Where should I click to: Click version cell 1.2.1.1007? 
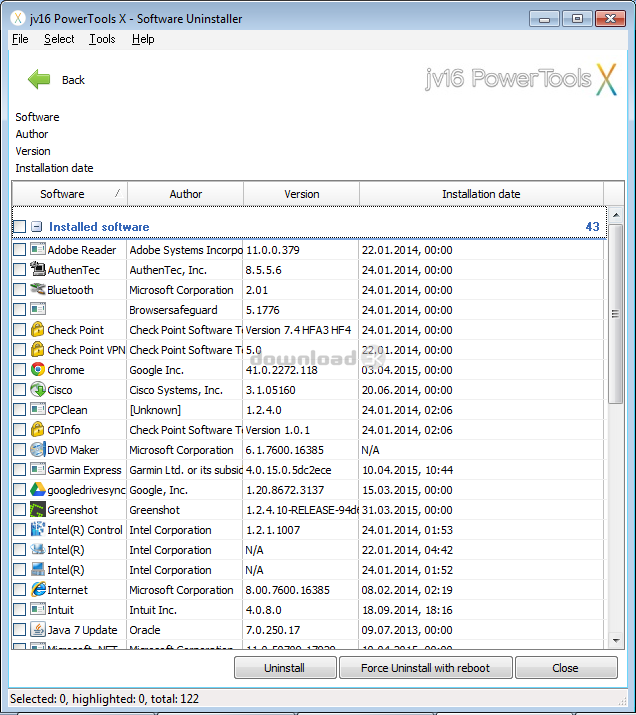click(300, 530)
